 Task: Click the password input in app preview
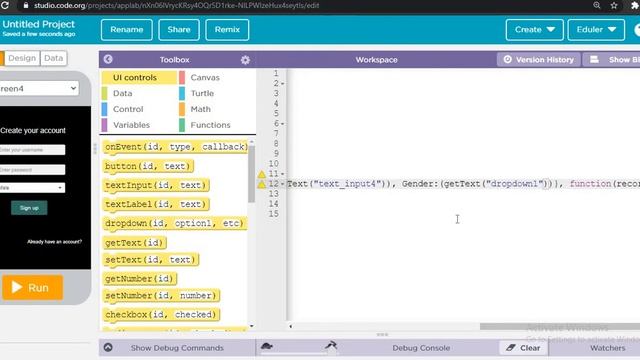tap(32, 170)
